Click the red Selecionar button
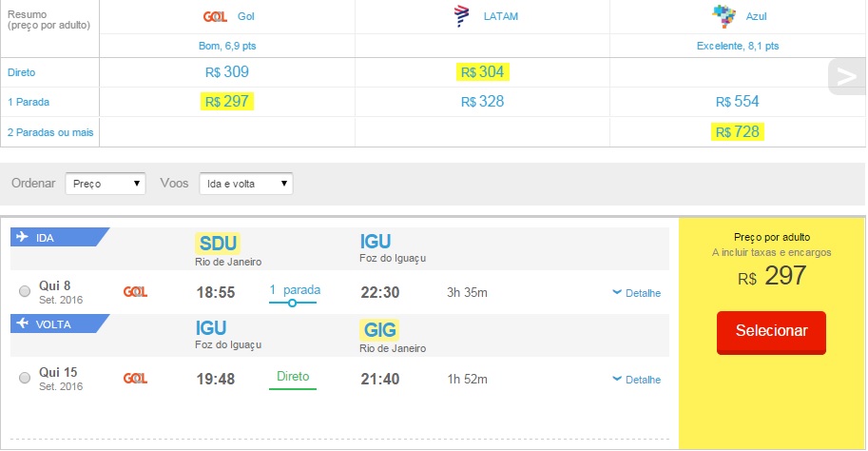Screen dimensions: 868x451 point(771,332)
